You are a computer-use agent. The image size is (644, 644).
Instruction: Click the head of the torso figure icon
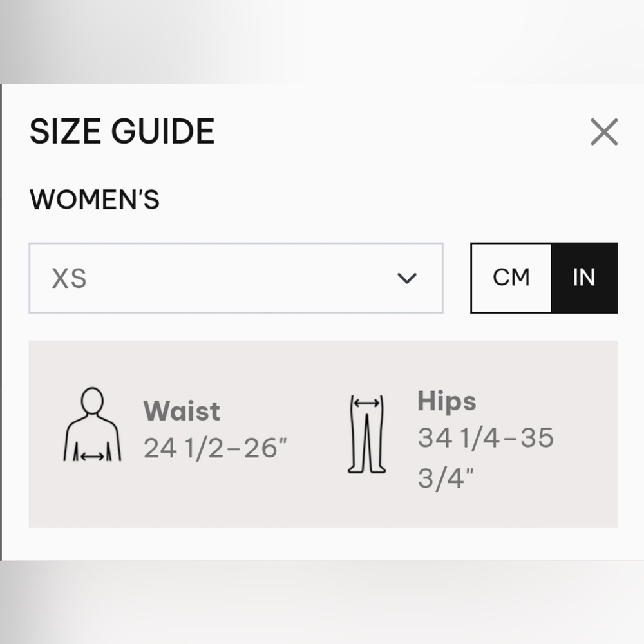click(x=92, y=401)
